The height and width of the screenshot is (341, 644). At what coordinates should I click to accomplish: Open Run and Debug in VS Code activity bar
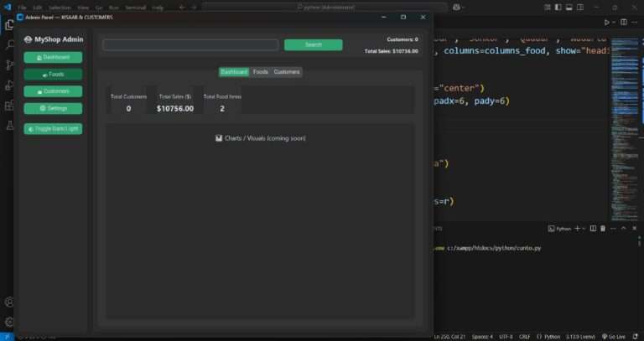coord(9,85)
